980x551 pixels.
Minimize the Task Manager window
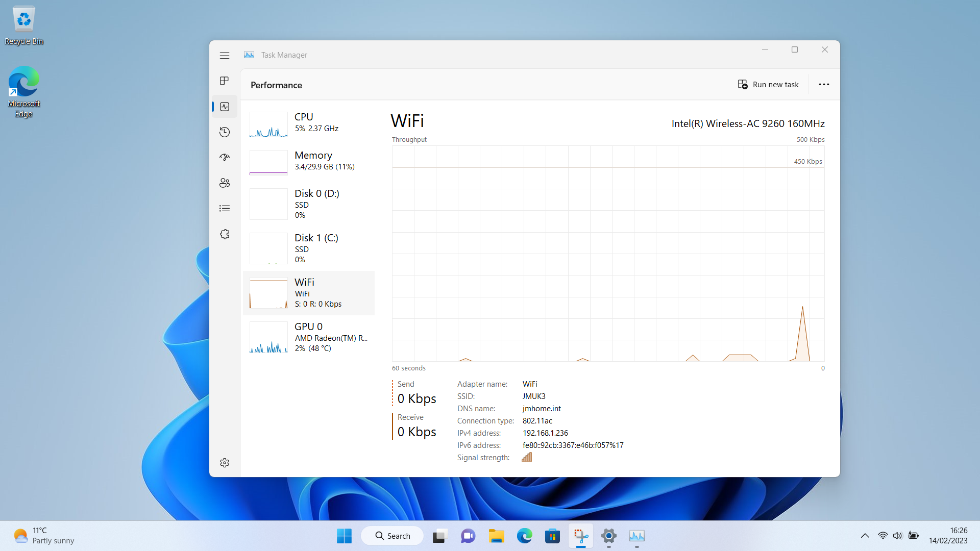[x=765, y=49]
